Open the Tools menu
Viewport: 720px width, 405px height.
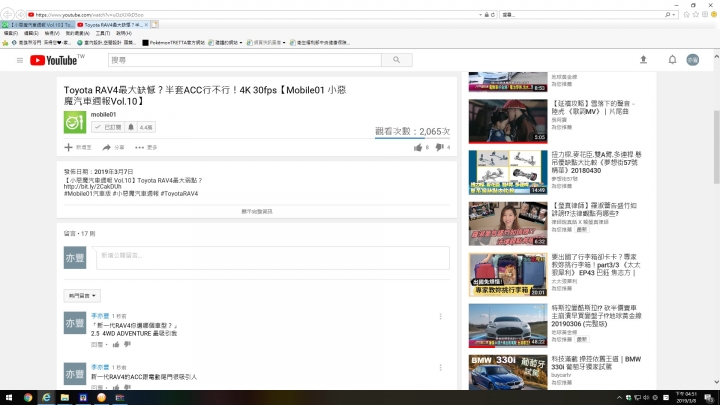click(103, 34)
